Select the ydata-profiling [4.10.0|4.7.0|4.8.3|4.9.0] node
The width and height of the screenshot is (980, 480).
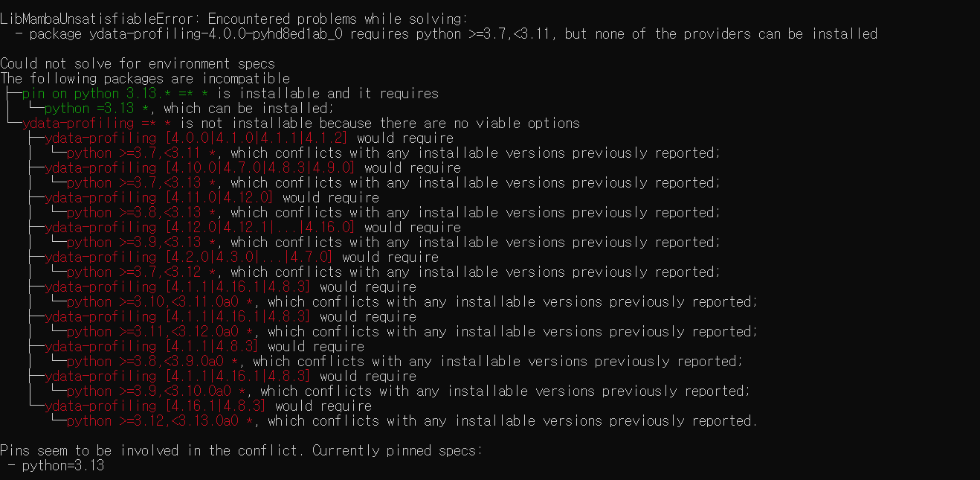click(x=201, y=167)
